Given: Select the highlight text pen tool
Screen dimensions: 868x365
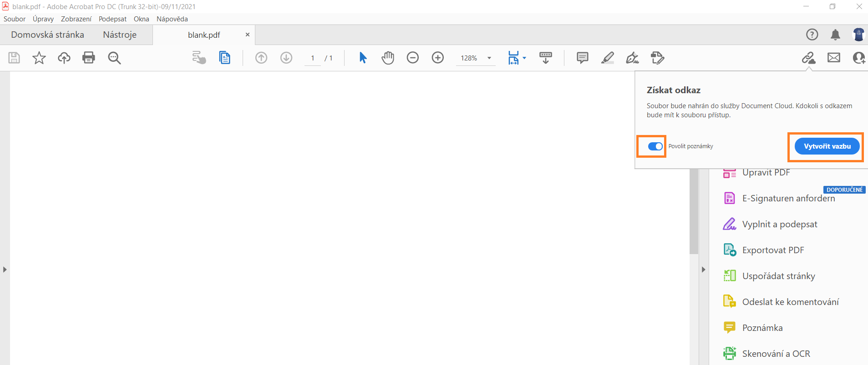Looking at the screenshot, I should coord(607,58).
